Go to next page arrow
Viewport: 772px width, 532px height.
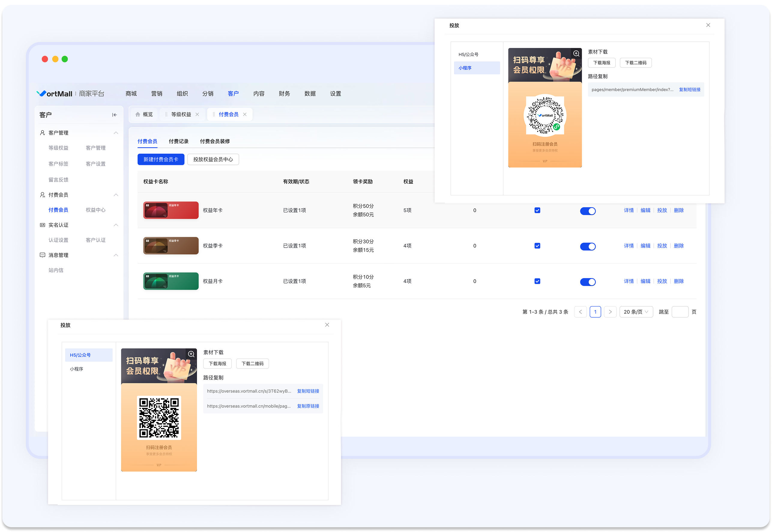coord(610,312)
